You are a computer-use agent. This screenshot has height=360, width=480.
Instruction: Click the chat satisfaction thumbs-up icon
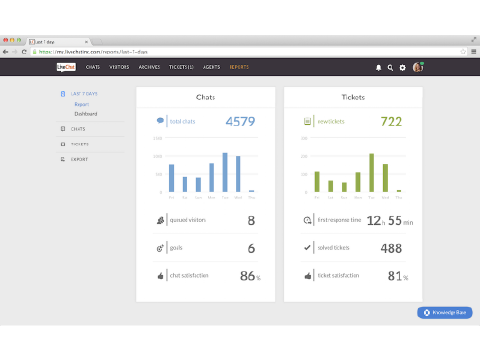point(160,276)
